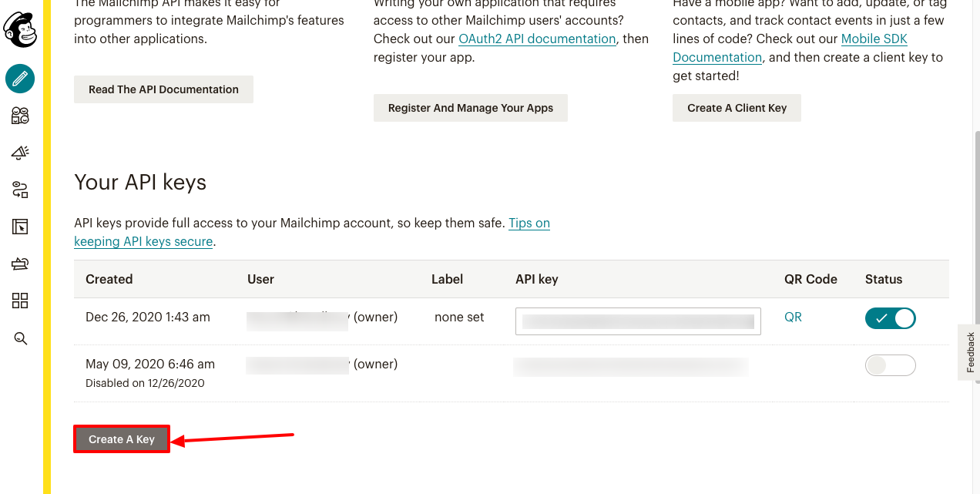This screenshot has width=980, height=494.
Task: Open the Content Studio icon
Action: point(19,263)
